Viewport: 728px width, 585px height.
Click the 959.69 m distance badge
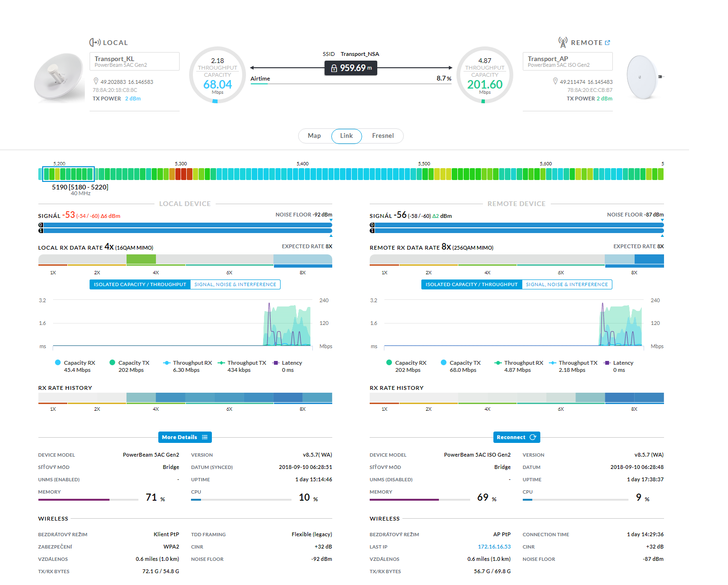pos(351,68)
